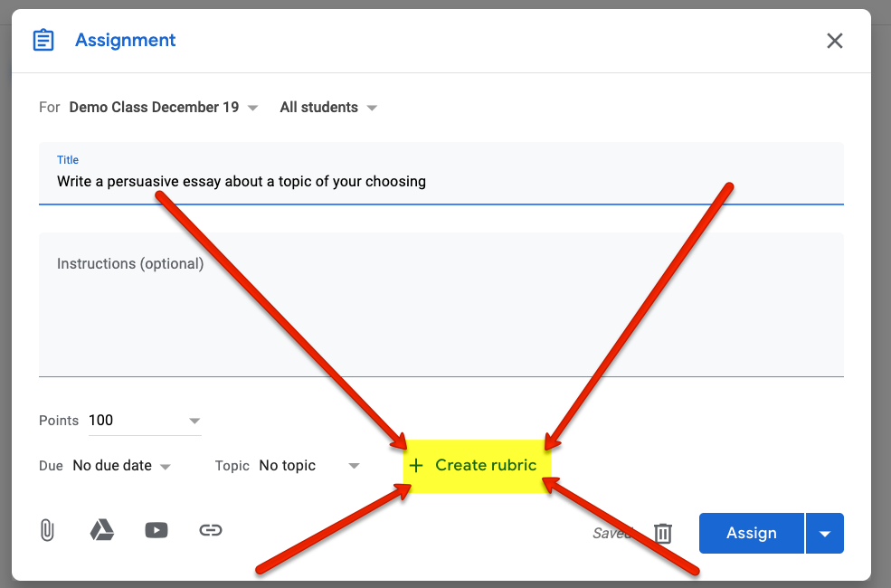The image size is (891, 588).
Task: Attach a YouTube video
Action: click(156, 530)
